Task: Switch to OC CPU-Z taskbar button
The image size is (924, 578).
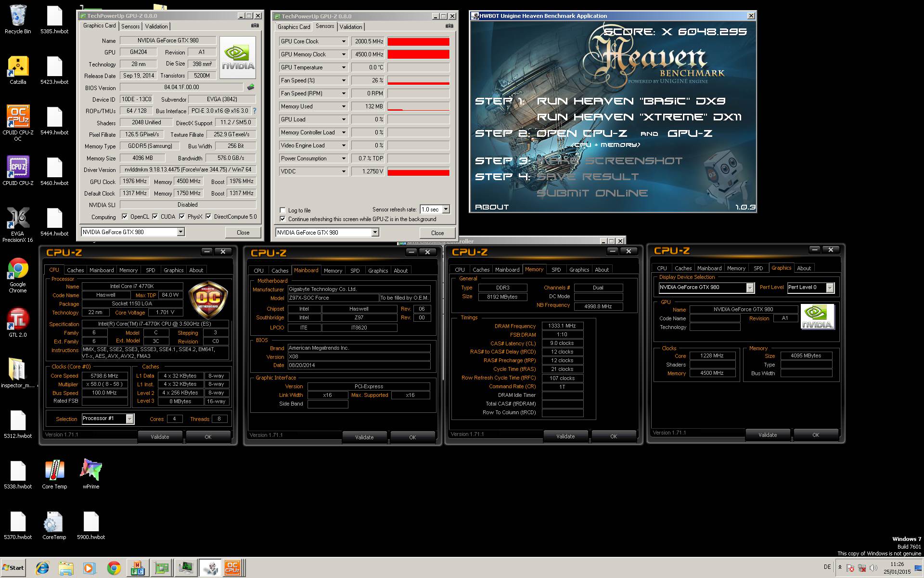Action: (232, 568)
